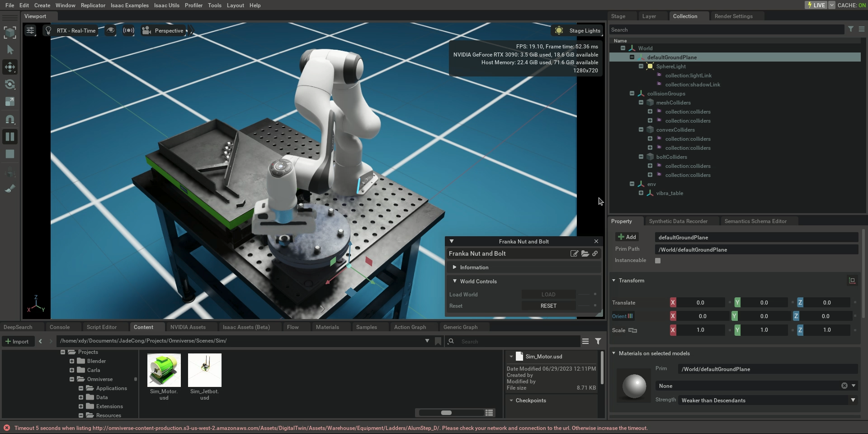The image size is (868, 434).
Task: Activate the Move gizmo tool
Action: click(x=10, y=67)
